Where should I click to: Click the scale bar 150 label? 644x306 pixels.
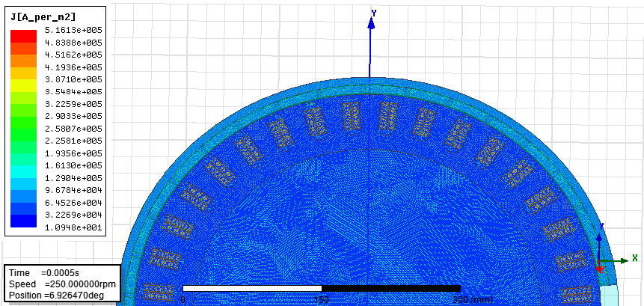click(x=321, y=300)
